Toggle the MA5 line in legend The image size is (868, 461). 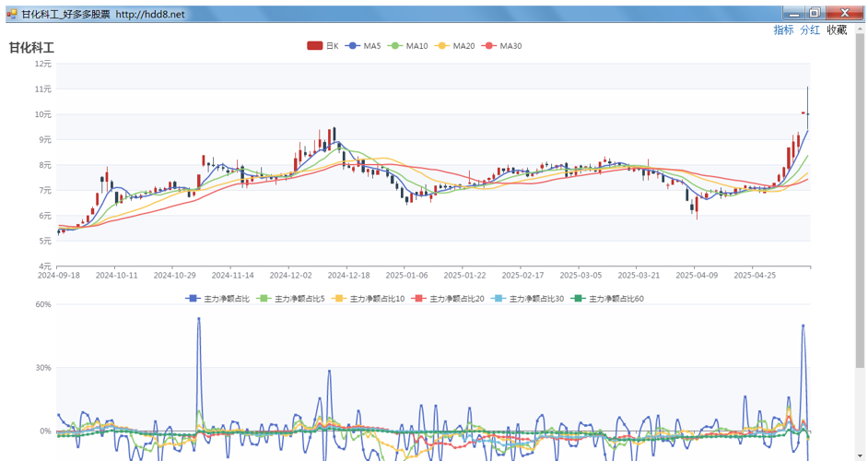point(363,46)
